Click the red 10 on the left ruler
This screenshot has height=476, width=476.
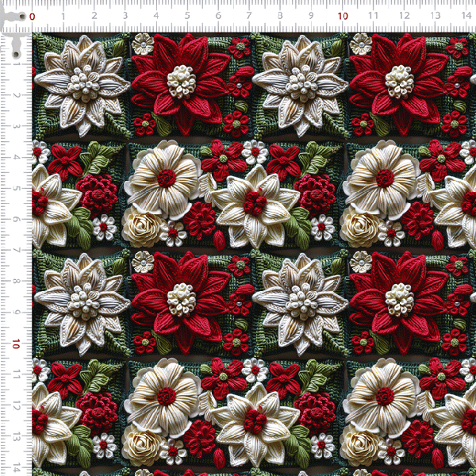click(x=16, y=344)
